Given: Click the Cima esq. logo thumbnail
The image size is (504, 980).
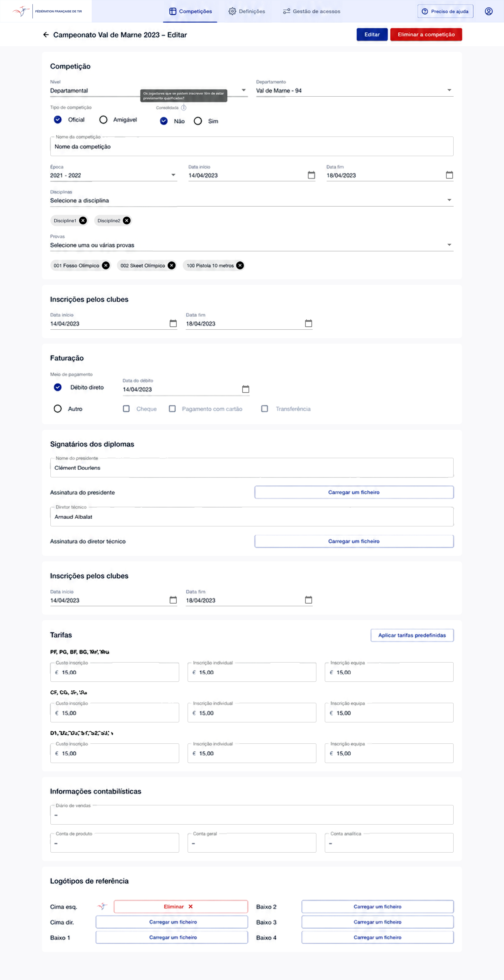Looking at the screenshot, I should (102, 906).
